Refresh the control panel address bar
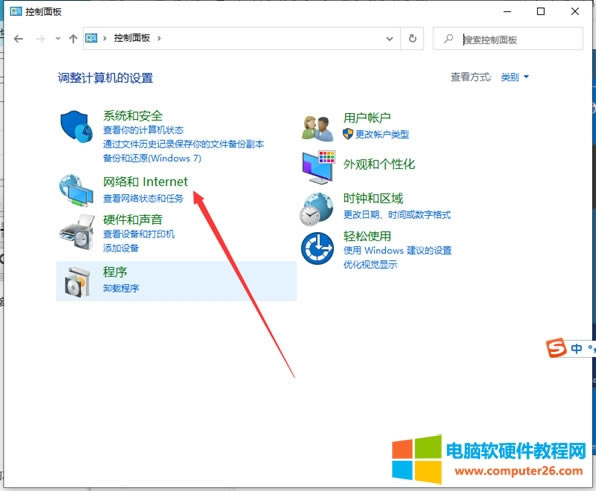This screenshot has width=596, height=491. click(x=412, y=38)
